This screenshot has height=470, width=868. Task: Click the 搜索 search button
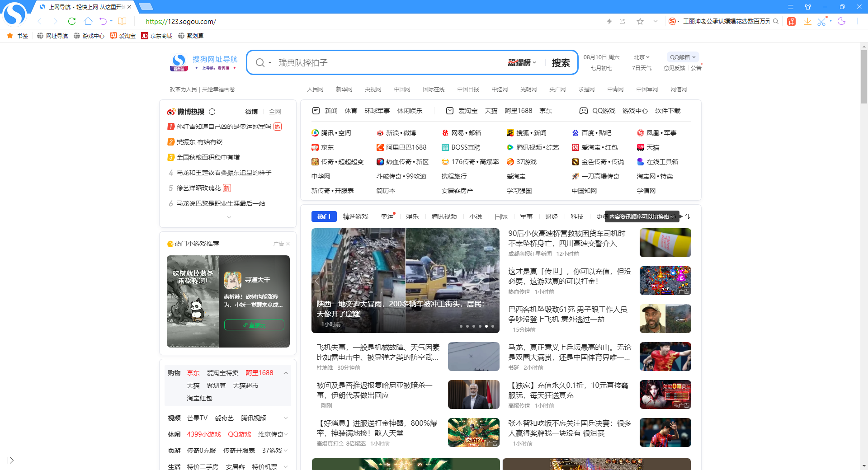pos(561,62)
